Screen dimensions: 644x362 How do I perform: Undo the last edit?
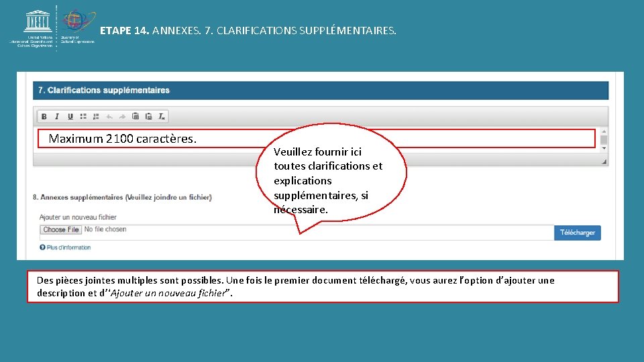pos(109,117)
